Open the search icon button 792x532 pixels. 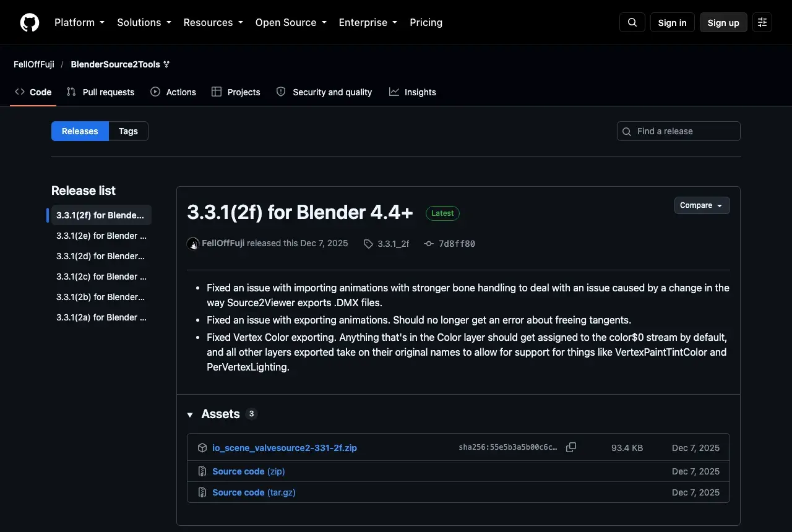click(x=632, y=23)
